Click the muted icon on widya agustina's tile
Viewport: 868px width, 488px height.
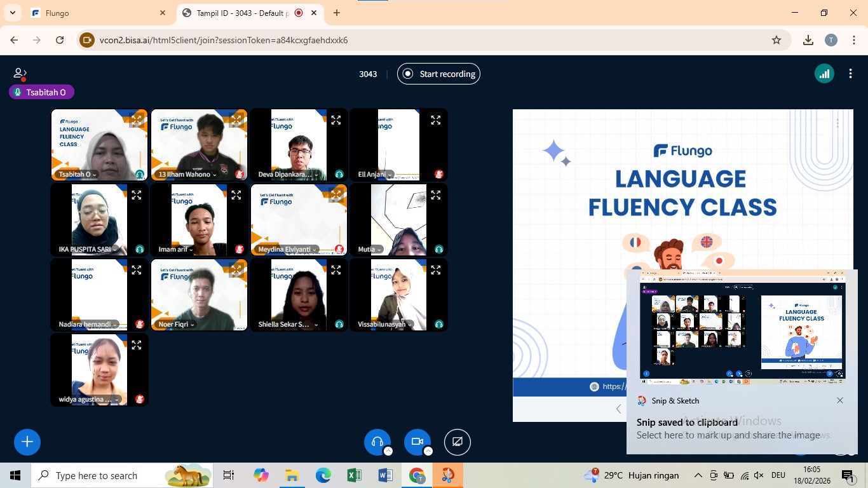(x=140, y=399)
